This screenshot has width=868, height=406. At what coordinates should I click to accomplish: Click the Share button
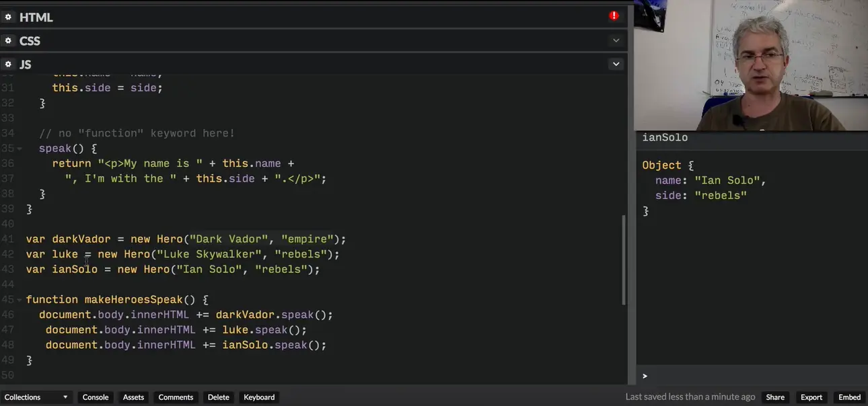coord(775,397)
